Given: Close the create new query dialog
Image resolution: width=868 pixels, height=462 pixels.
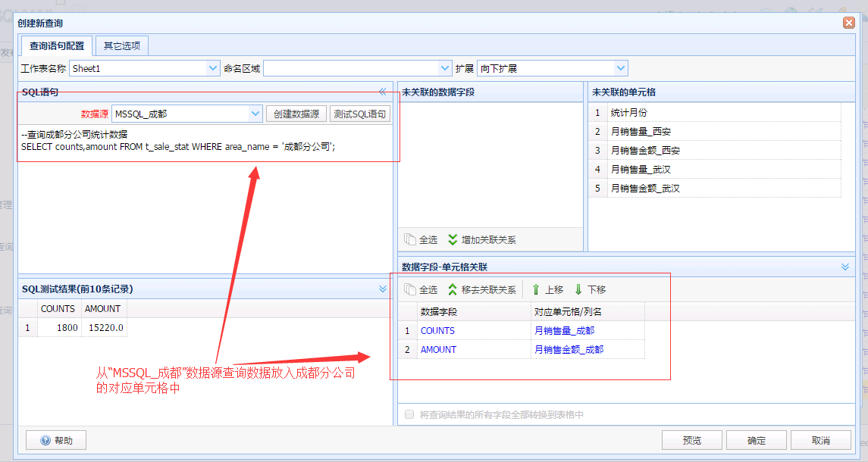Looking at the screenshot, I should 848,23.
